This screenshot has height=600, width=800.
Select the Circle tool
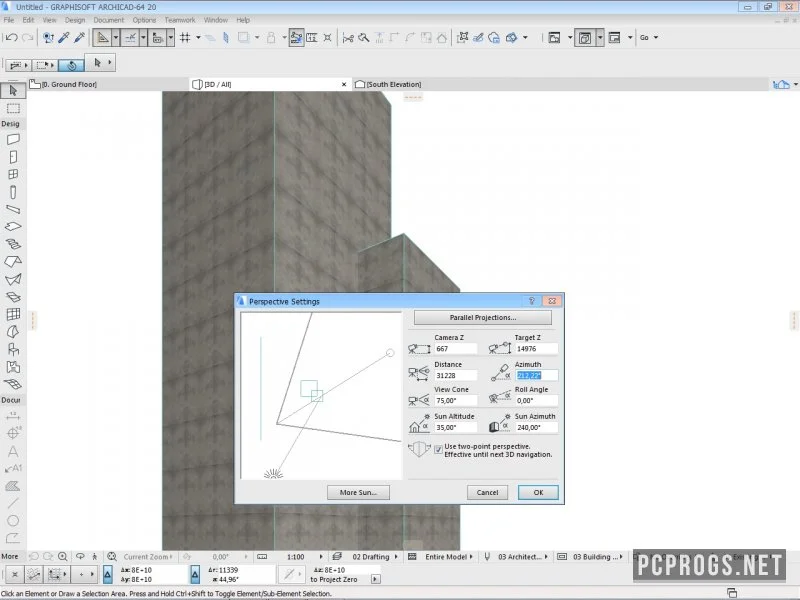13,520
